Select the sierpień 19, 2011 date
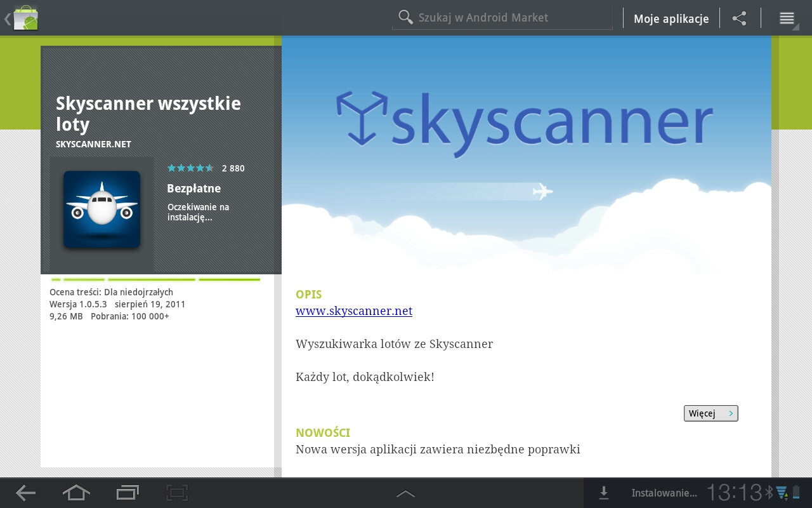 [150, 304]
